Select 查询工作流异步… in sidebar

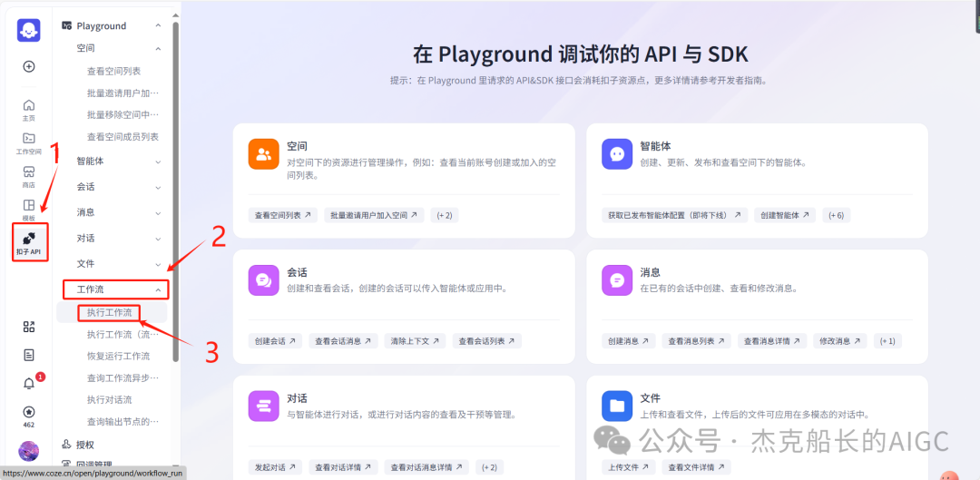point(123,378)
